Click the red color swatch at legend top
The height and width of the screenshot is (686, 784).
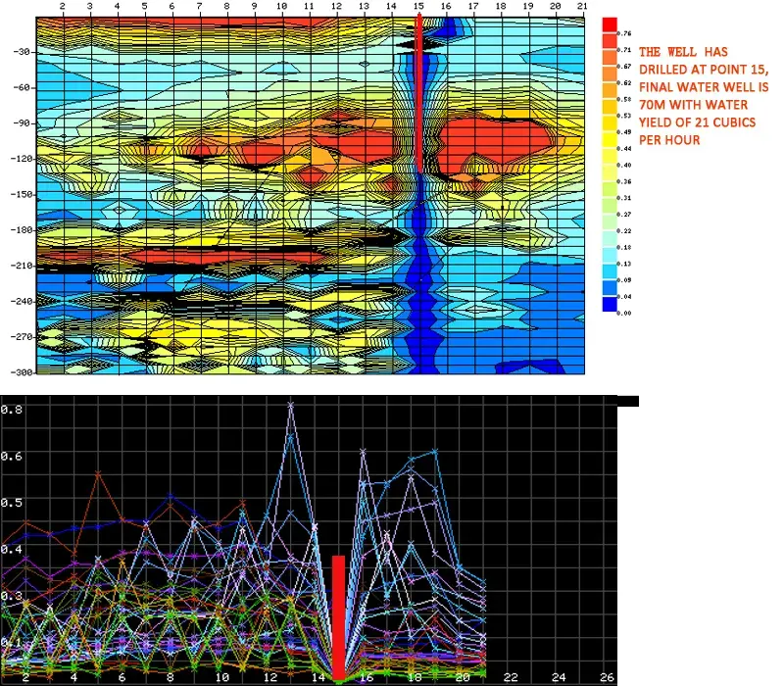click(610, 25)
